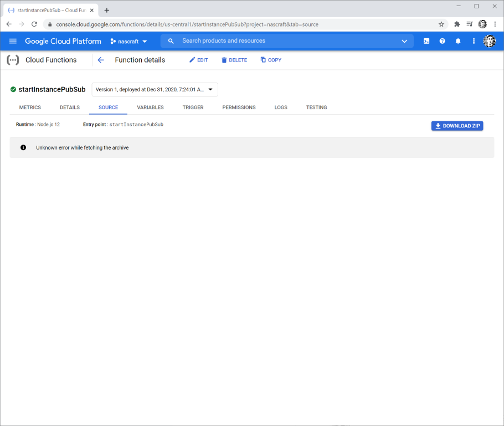Open the Permissions tab

click(239, 107)
